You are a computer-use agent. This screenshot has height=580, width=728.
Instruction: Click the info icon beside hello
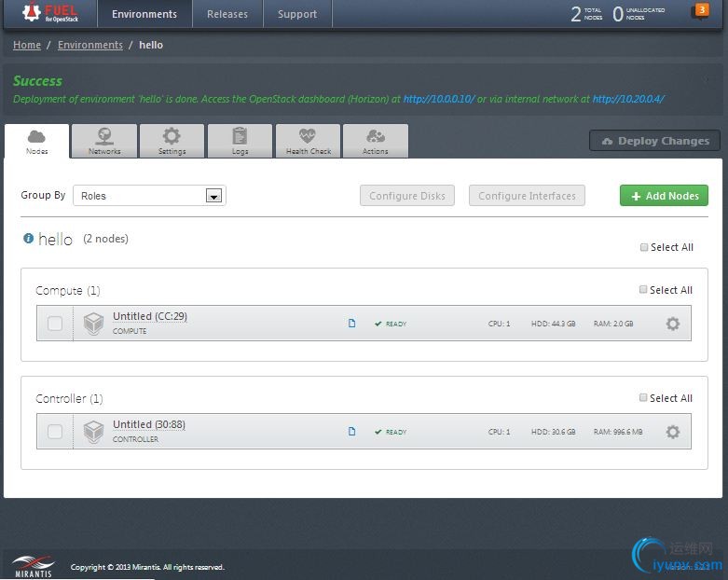[28, 239]
